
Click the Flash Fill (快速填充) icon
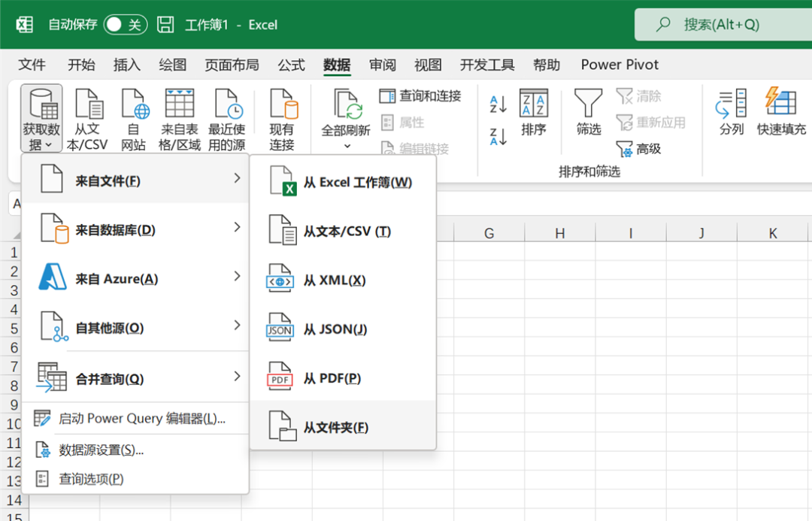(781, 105)
